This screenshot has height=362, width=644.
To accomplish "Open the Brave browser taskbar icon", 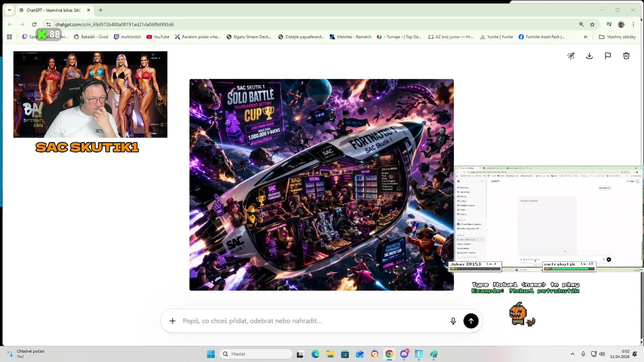I will coord(374,354).
